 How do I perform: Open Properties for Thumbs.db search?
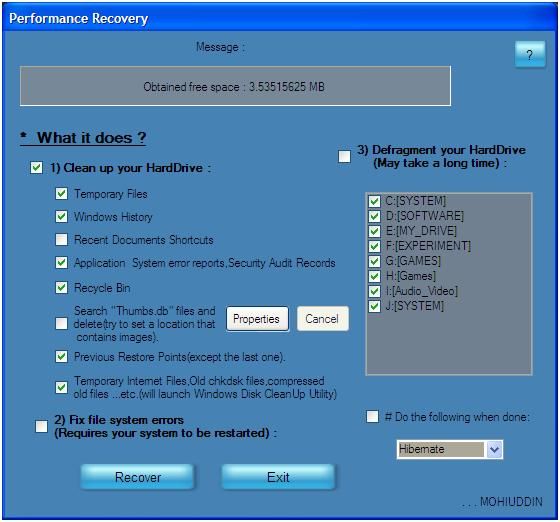(257, 318)
